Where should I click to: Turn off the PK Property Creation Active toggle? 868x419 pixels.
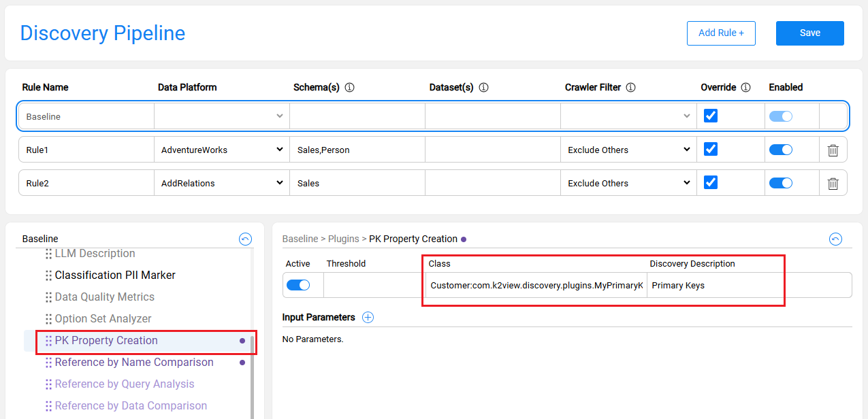(x=298, y=285)
